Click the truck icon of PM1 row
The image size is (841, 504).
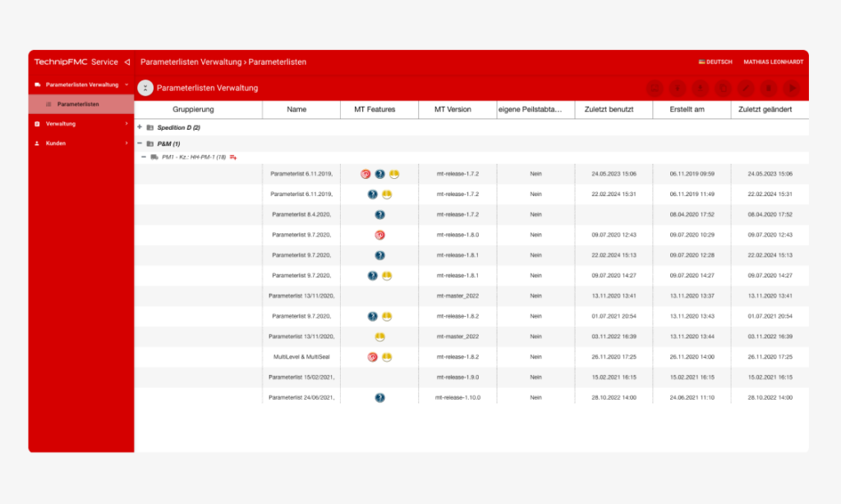coord(154,157)
